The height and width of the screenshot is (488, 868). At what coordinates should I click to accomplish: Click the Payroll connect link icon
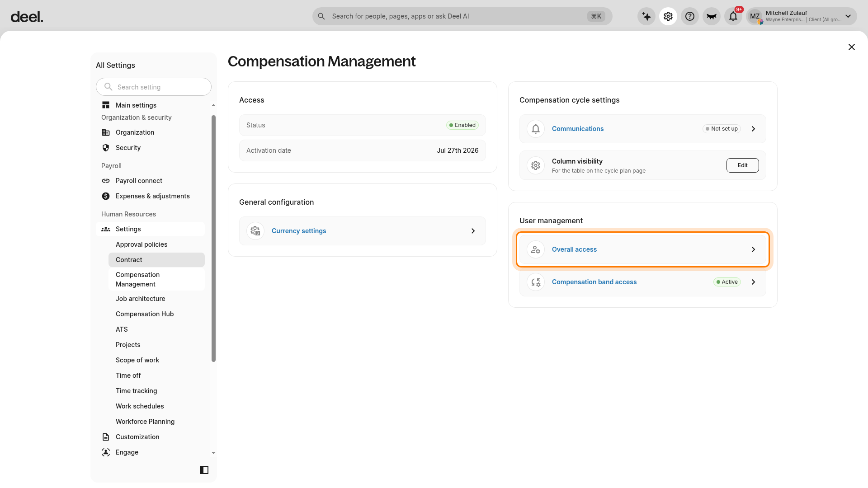pyautogui.click(x=106, y=181)
